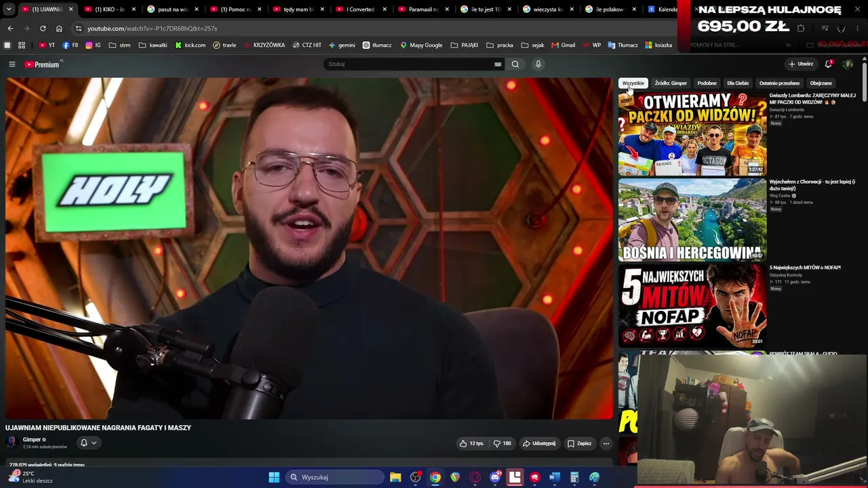Open the three-dot more actions menu under video
The image size is (868, 488).
tap(606, 443)
